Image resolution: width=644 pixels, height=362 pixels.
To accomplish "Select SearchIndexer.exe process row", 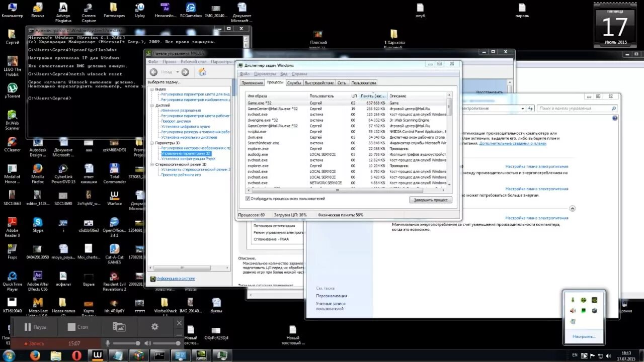I will [346, 143].
